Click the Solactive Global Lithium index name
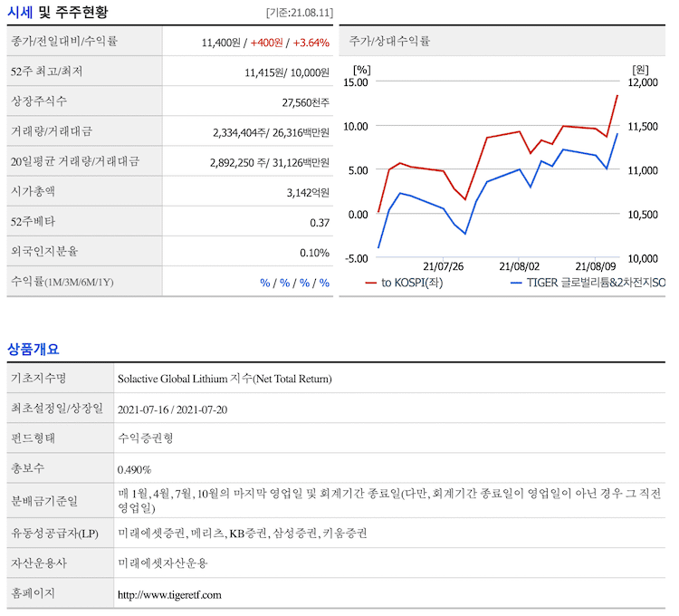679x616 pixels. click(x=225, y=379)
